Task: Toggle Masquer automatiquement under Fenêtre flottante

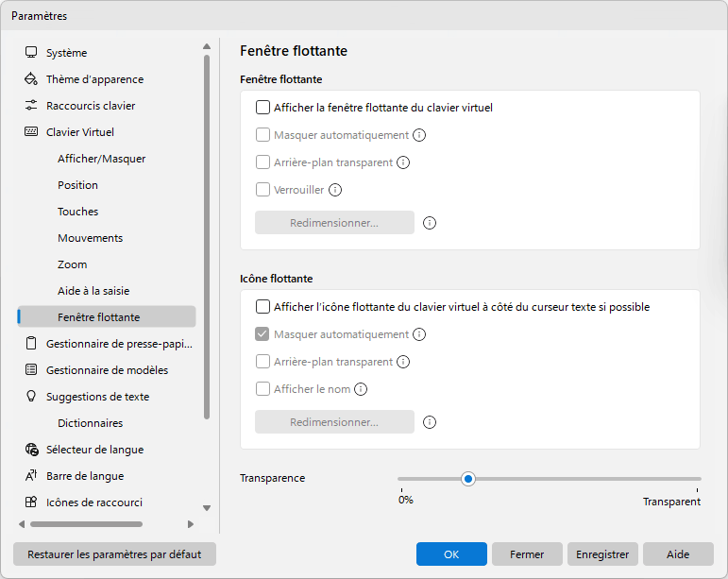Action: (x=262, y=135)
